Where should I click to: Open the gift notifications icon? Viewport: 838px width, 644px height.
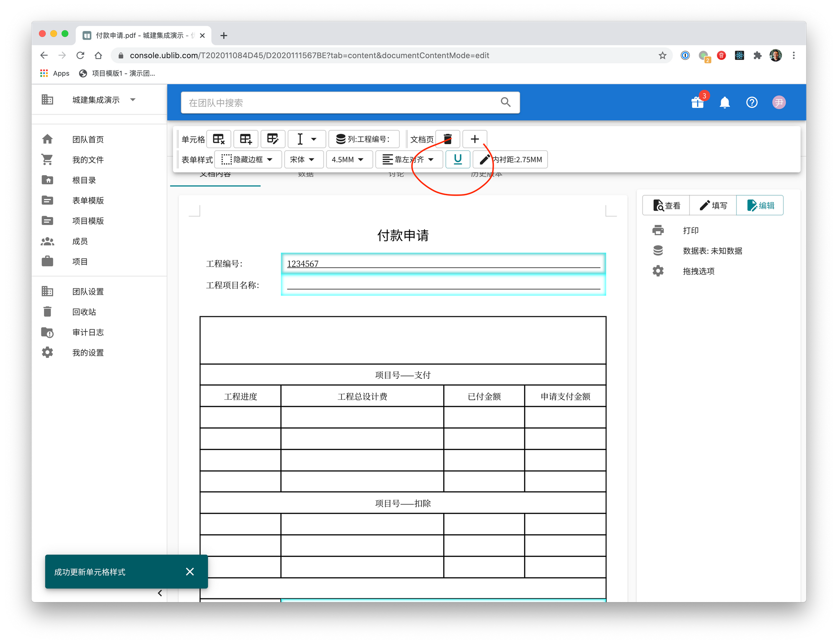[x=698, y=103]
